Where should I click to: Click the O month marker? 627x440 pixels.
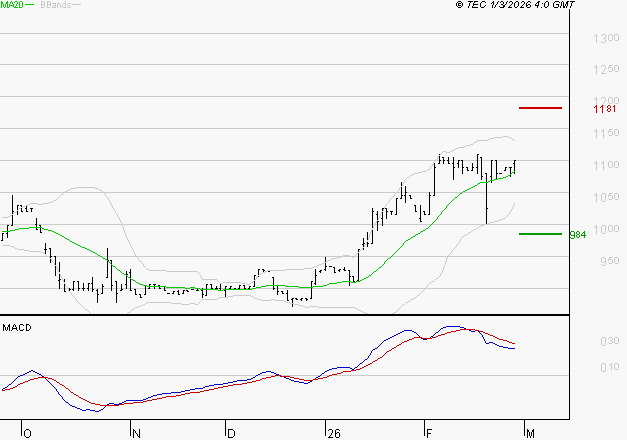(x=27, y=434)
